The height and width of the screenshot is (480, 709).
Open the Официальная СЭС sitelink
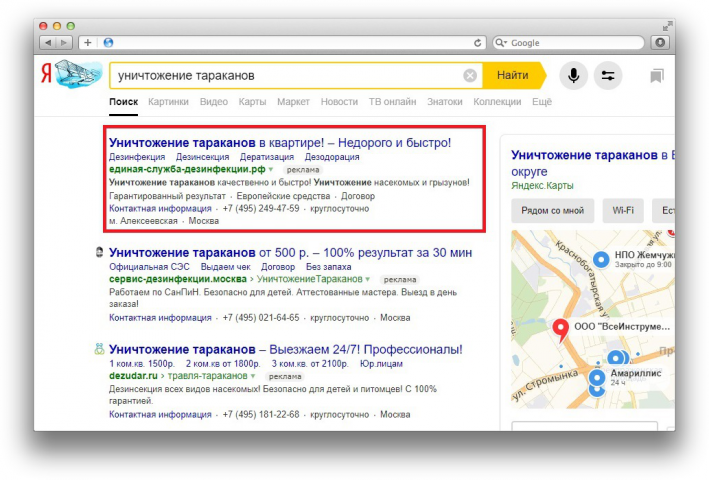pos(149,267)
